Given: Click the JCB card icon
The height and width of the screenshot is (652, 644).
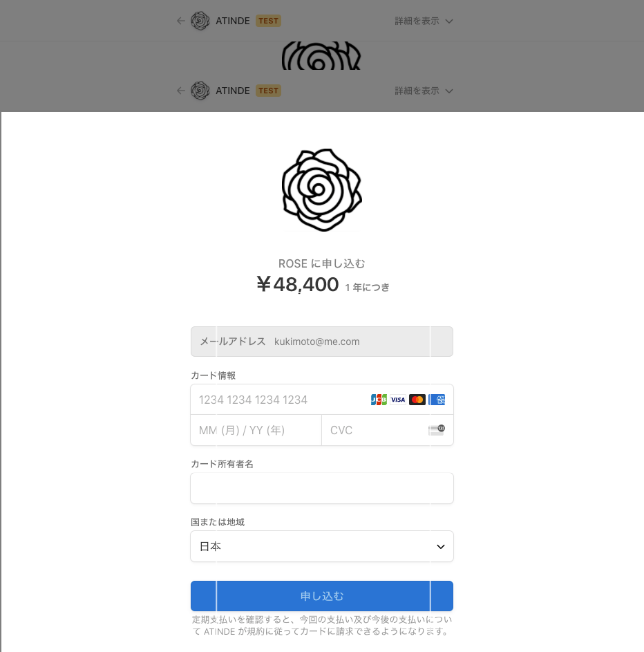Looking at the screenshot, I should [379, 400].
